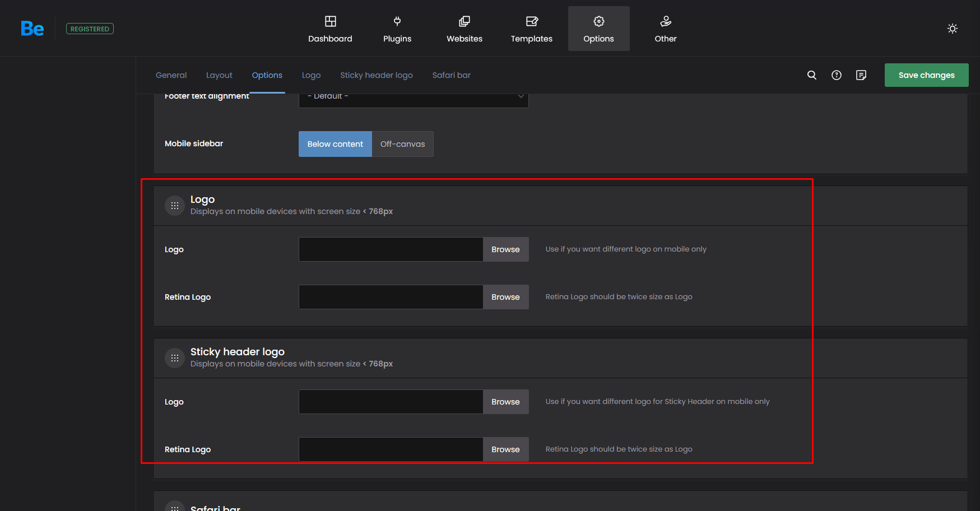This screenshot has height=511, width=980.
Task: Jump to the Logo sub-tab
Action: (311, 75)
